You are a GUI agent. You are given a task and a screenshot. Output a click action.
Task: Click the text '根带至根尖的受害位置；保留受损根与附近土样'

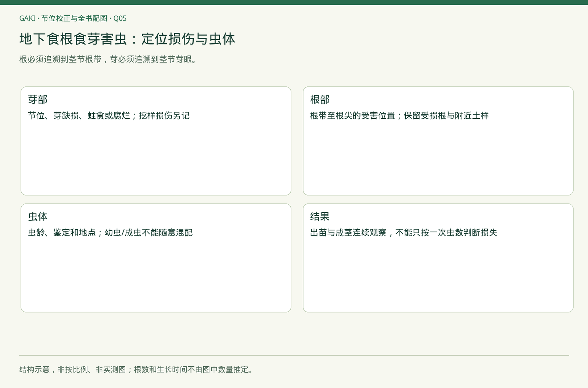coord(399,116)
